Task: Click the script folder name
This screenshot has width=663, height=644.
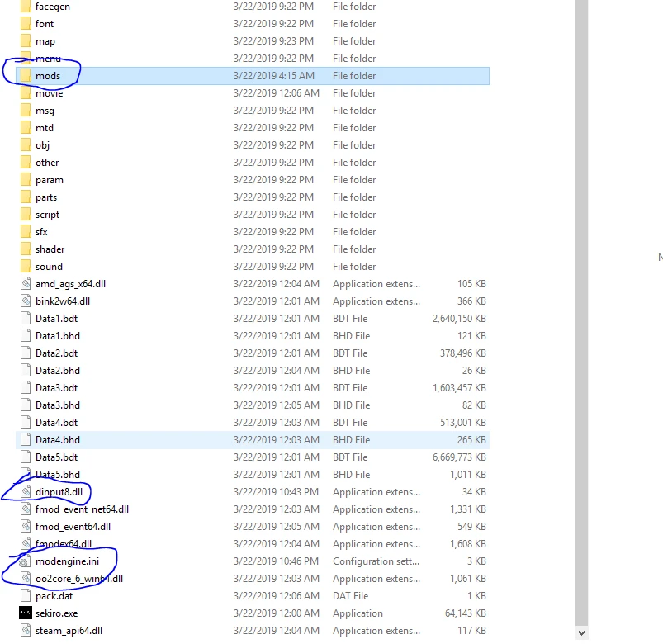Action: [48, 215]
